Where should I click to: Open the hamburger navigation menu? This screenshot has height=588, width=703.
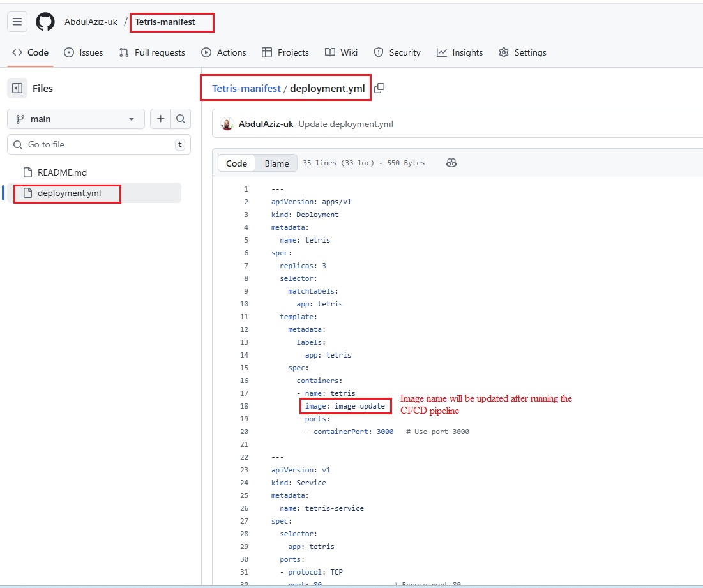coord(17,22)
